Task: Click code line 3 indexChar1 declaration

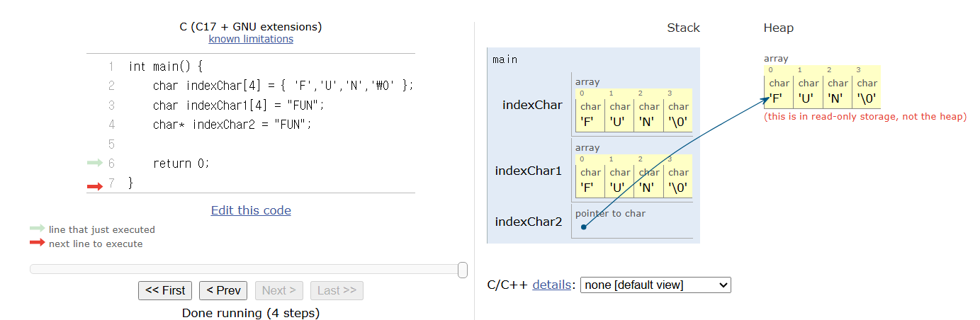Action: 238,105
